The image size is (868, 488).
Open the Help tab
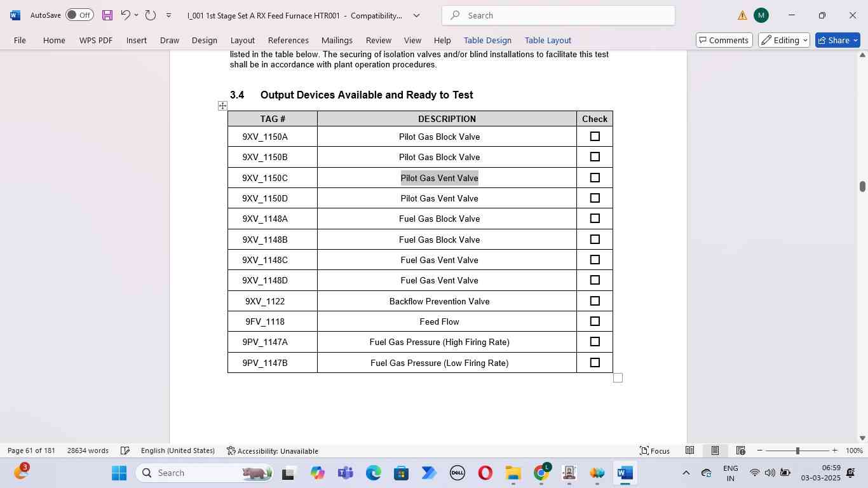coord(442,40)
